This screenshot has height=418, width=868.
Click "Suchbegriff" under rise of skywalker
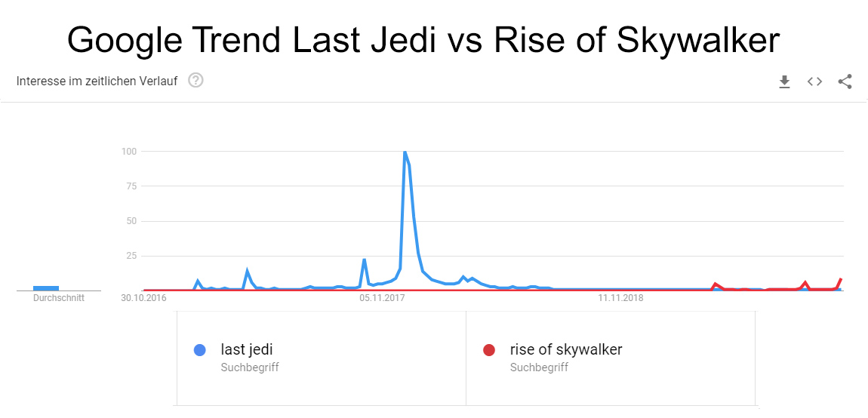[x=539, y=367]
